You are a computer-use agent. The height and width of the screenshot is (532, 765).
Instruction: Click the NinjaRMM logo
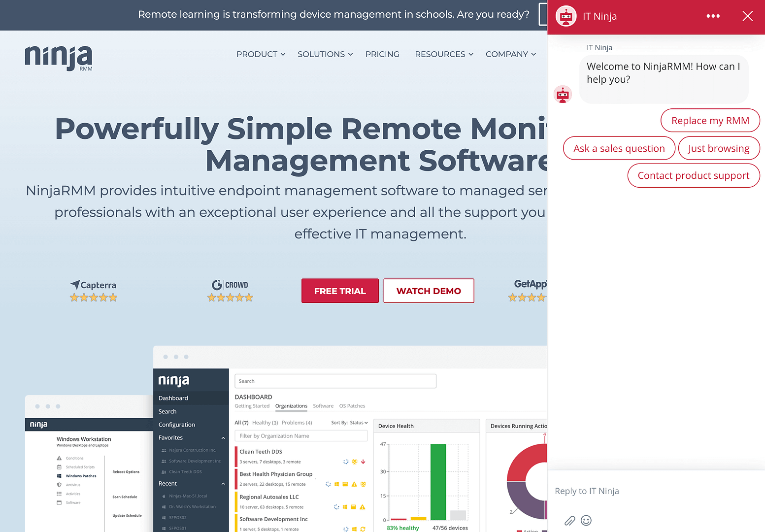point(59,58)
